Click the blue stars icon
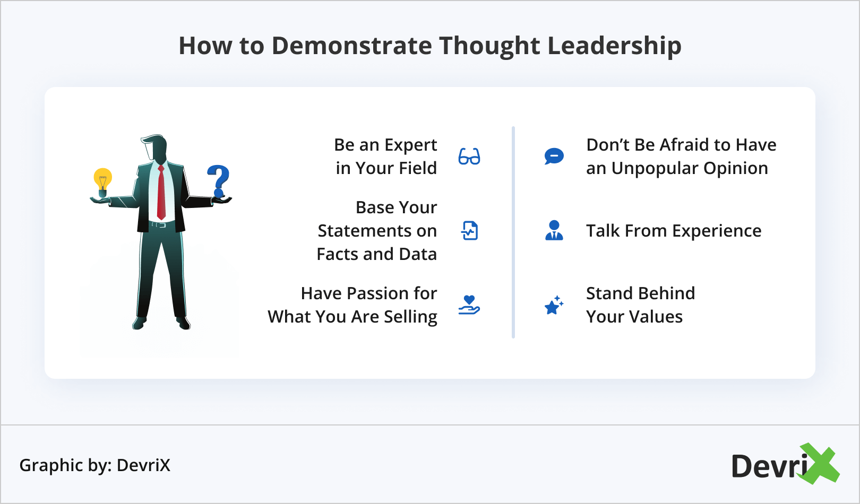This screenshot has height=504, width=860. pos(554,305)
